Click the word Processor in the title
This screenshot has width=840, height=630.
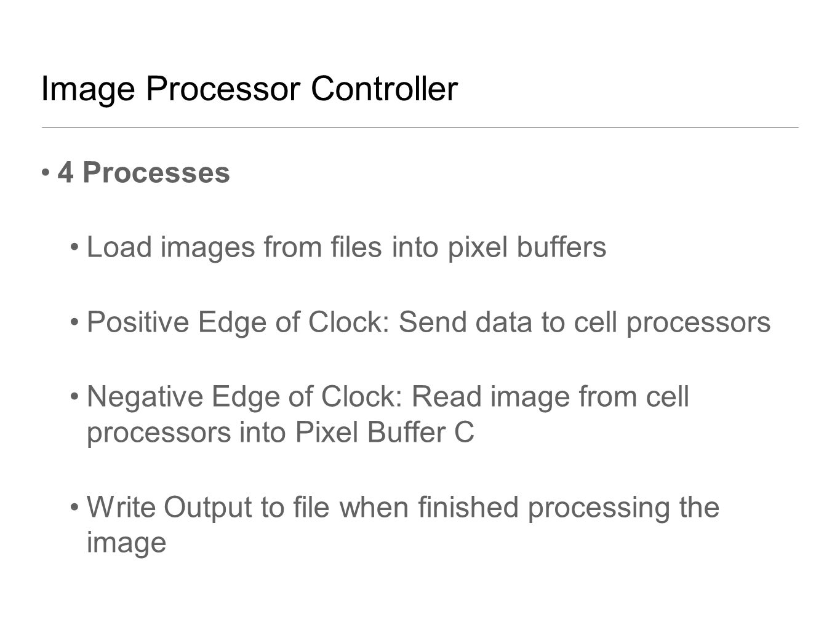(223, 89)
